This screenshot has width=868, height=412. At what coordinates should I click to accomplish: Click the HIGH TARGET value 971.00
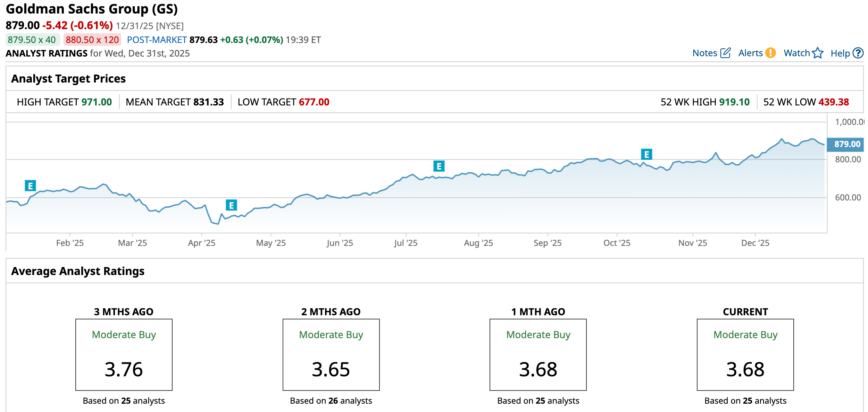tap(97, 102)
